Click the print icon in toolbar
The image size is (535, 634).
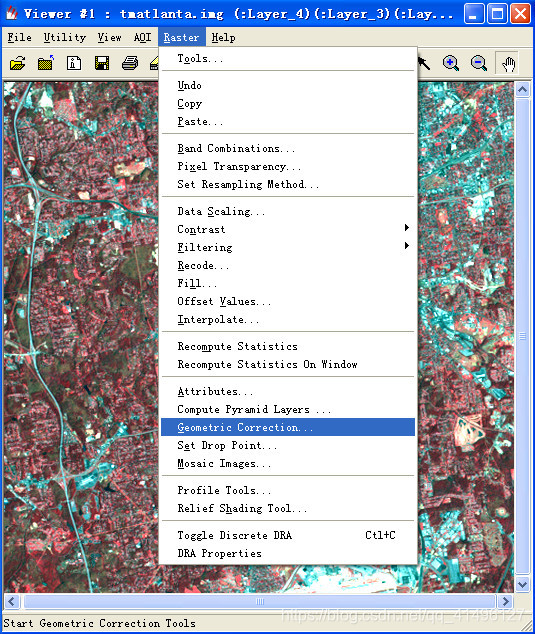click(x=130, y=63)
